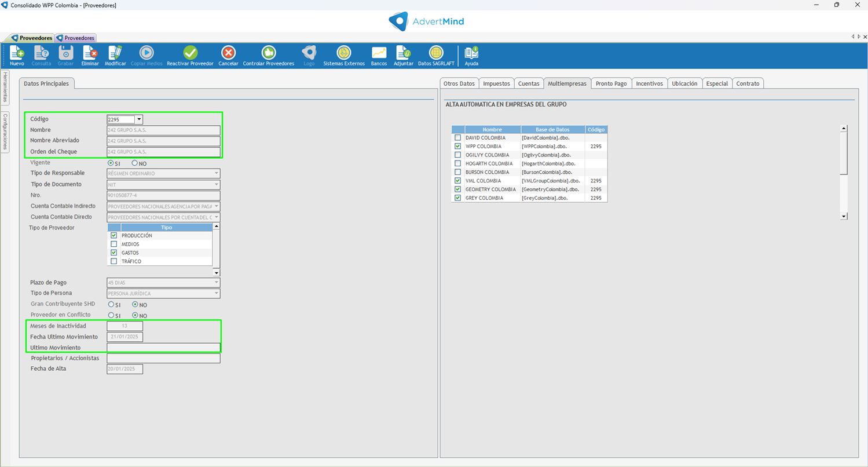Switch to the Cuentas tab
The image size is (868, 467).
[x=529, y=83]
